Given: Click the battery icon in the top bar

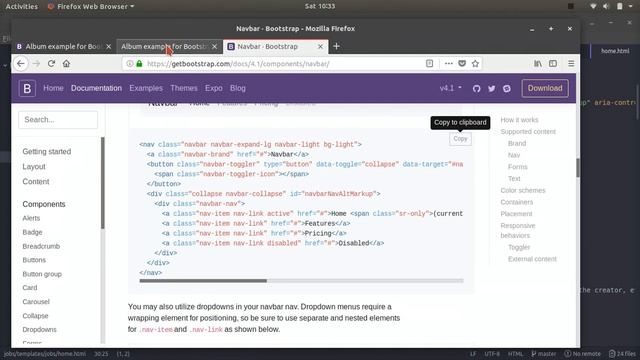Looking at the screenshot, I should (620, 6).
